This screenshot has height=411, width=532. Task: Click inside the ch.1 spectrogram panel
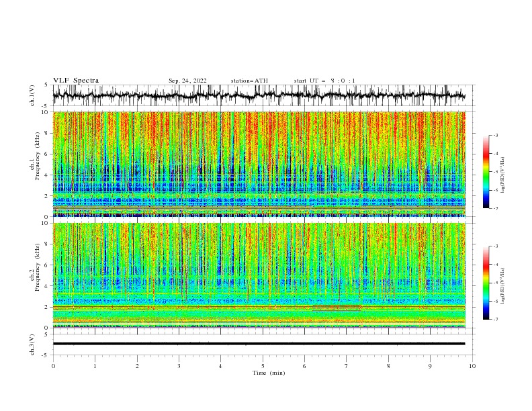(259, 164)
